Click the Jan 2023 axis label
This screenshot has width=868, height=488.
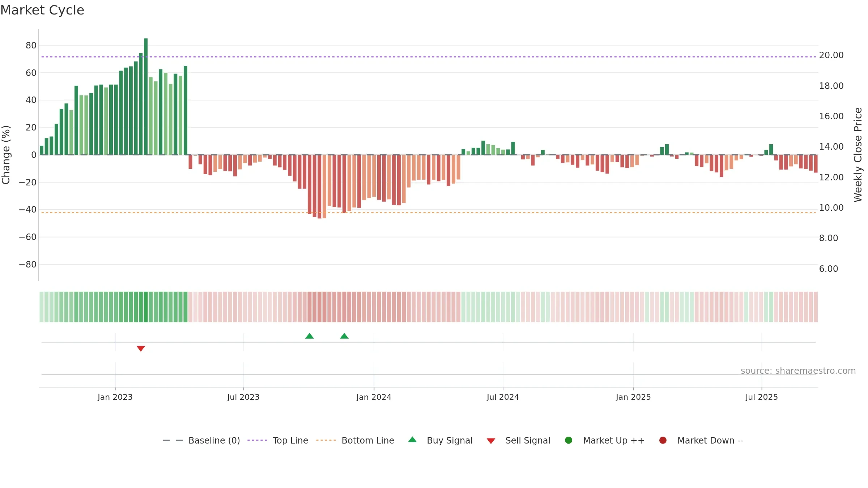pos(115,397)
